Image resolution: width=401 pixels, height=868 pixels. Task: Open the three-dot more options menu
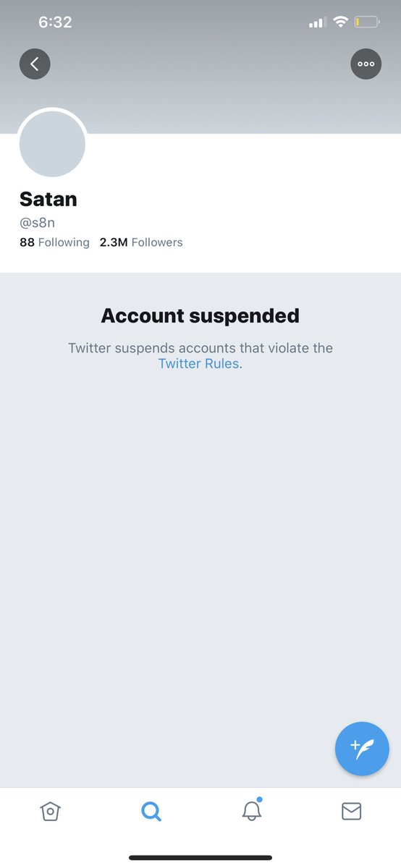point(366,64)
